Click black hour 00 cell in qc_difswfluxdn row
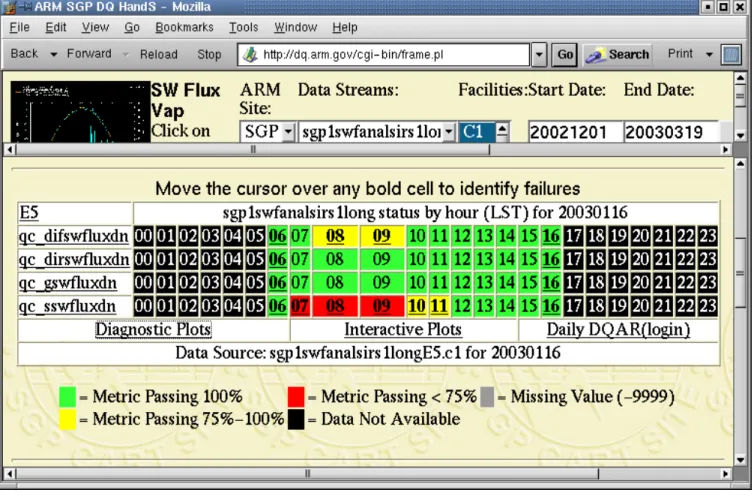 coord(143,236)
